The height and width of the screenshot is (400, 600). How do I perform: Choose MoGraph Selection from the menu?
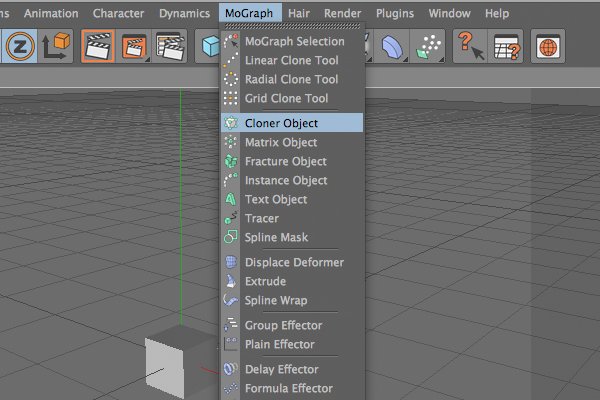coord(292,41)
